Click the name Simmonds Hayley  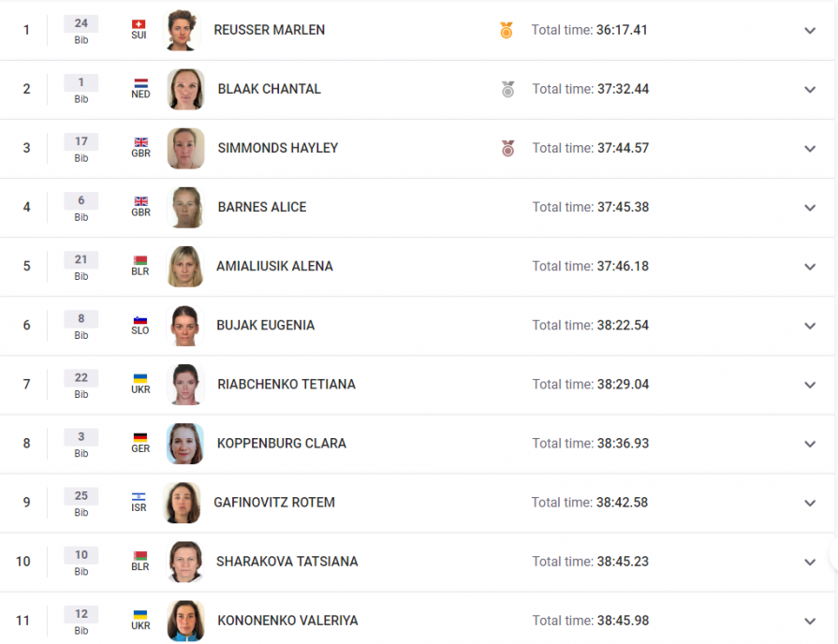tap(278, 148)
